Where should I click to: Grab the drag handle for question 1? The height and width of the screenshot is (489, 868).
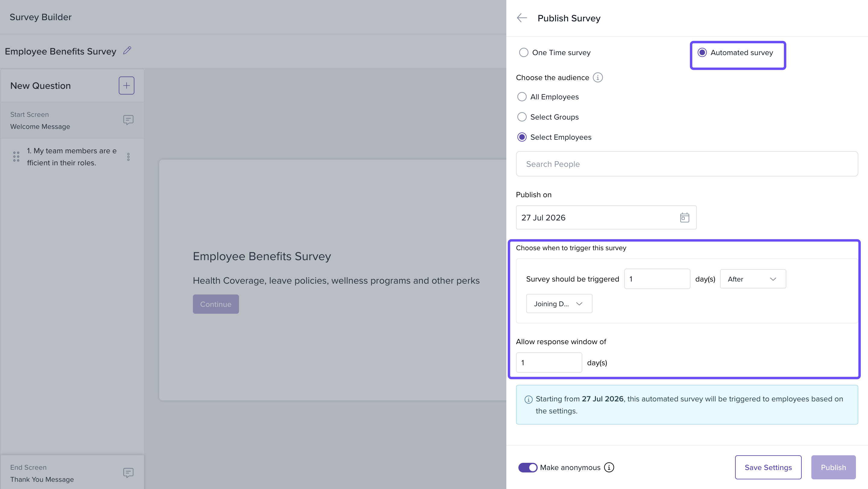(x=16, y=157)
